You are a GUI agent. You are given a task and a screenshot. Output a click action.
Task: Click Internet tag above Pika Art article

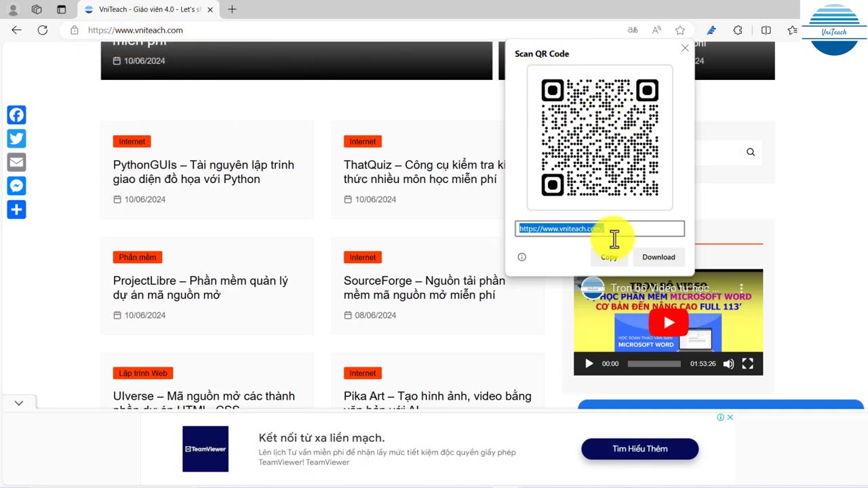[x=362, y=373]
